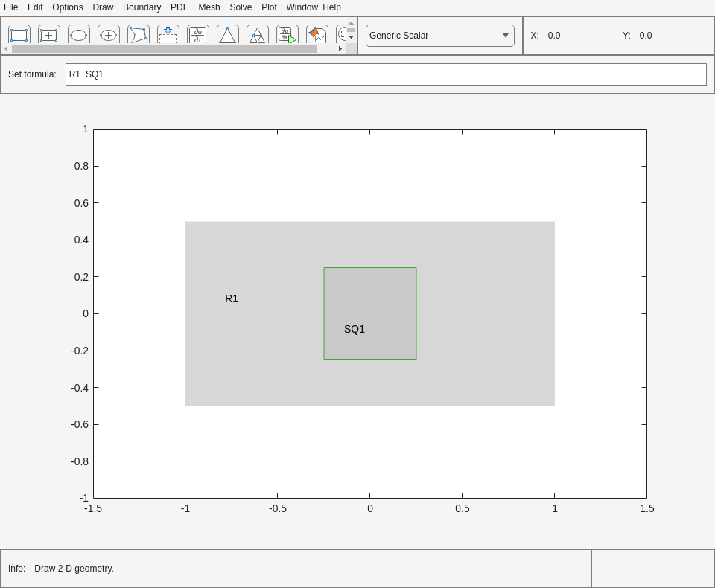Click toolbar scroll right arrow
Screen dimensions: 715x588
[340, 49]
